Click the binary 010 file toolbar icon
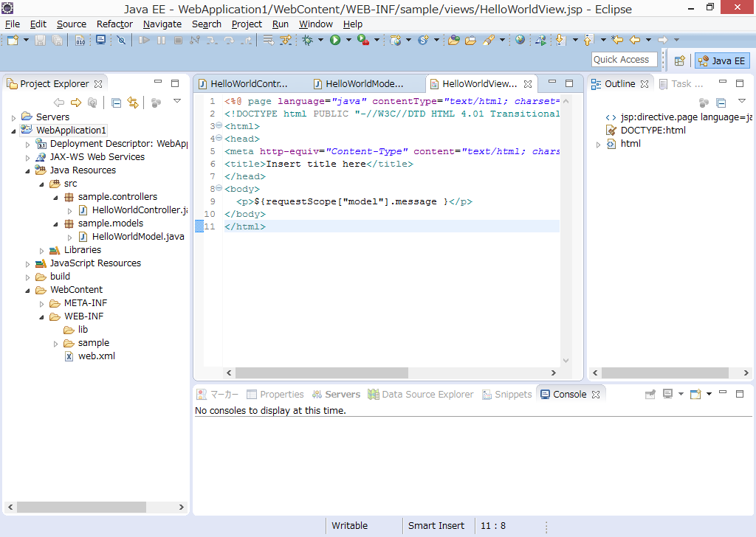The image size is (756, 537). coord(80,40)
